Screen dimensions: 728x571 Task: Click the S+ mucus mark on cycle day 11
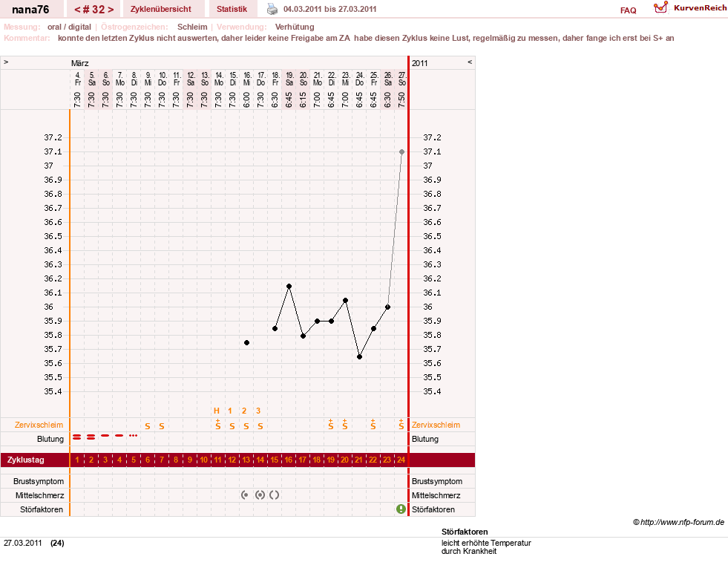[217, 424]
